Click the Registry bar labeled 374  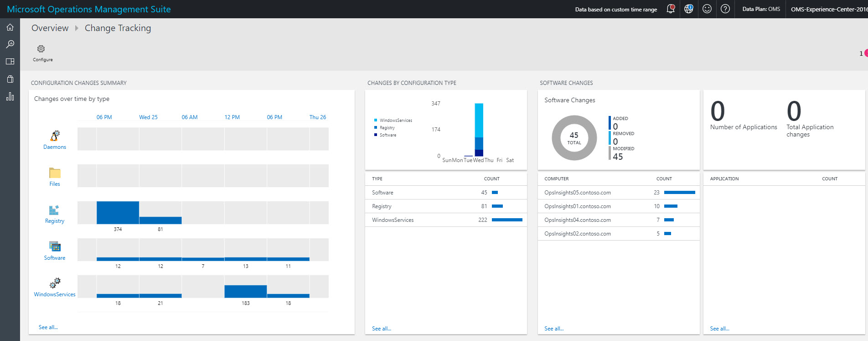pyautogui.click(x=118, y=213)
